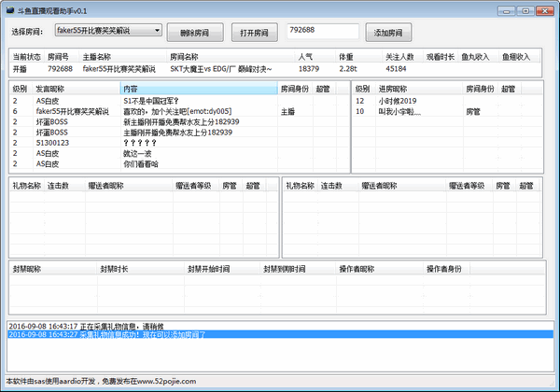
Task: Click 赠送者昵称 header in right gift list
Action: pos(402,186)
